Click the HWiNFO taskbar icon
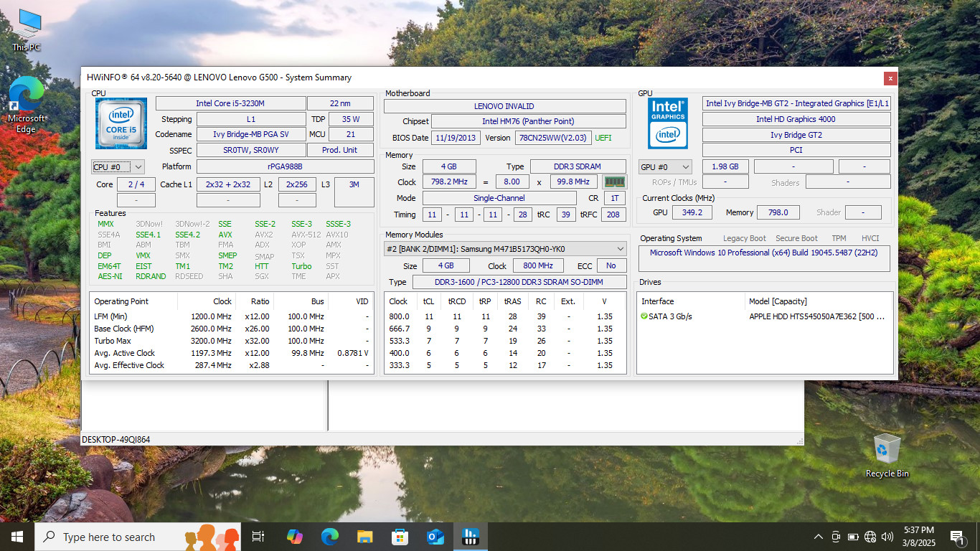Screen dimensions: 980x551 pos(471,537)
